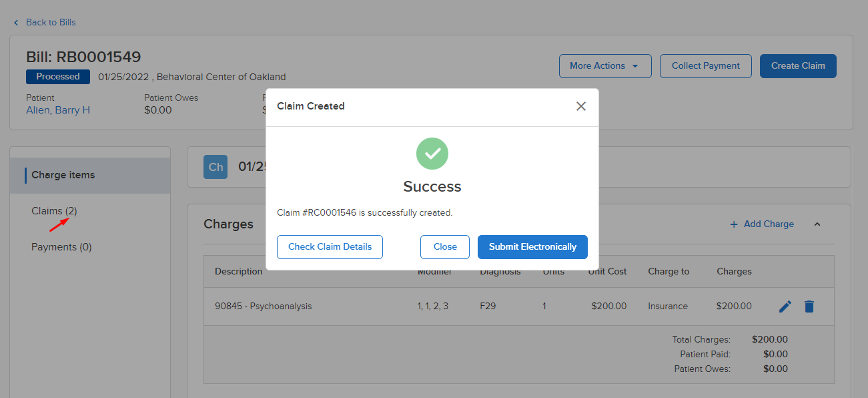The image size is (868, 398).
Task: Submit the claim electronically
Action: pyautogui.click(x=532, y=246)
